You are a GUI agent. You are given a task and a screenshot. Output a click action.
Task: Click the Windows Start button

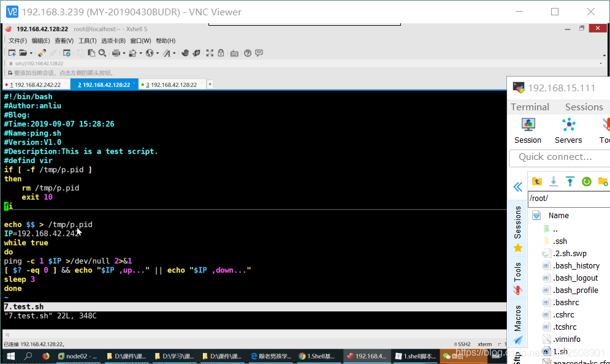click(10, 356)
